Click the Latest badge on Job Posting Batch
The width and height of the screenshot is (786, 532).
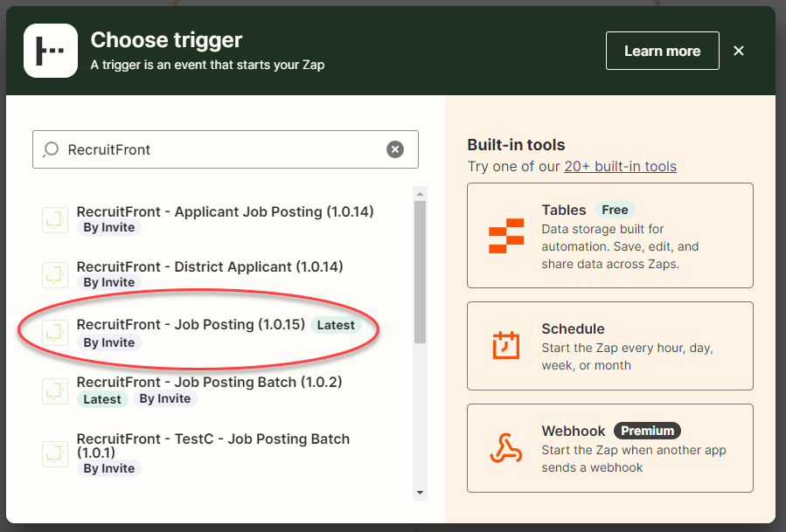102,399
